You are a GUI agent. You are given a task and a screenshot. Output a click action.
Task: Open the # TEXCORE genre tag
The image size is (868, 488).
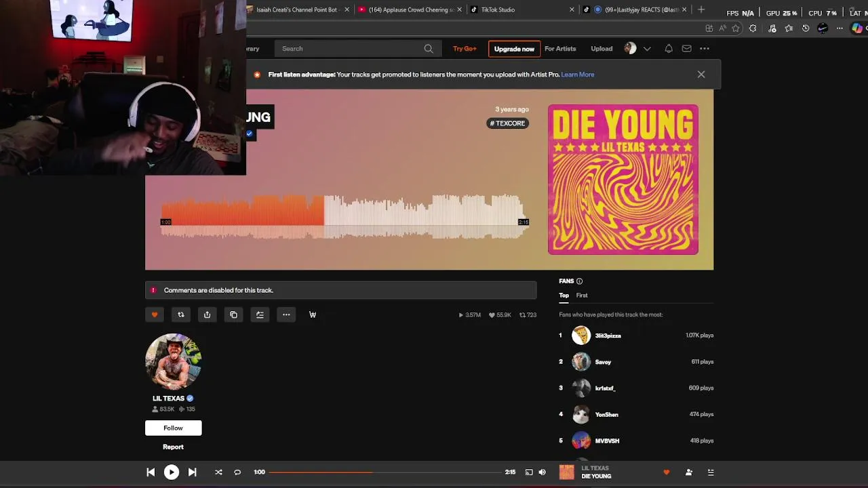click(x=508, y=123)
